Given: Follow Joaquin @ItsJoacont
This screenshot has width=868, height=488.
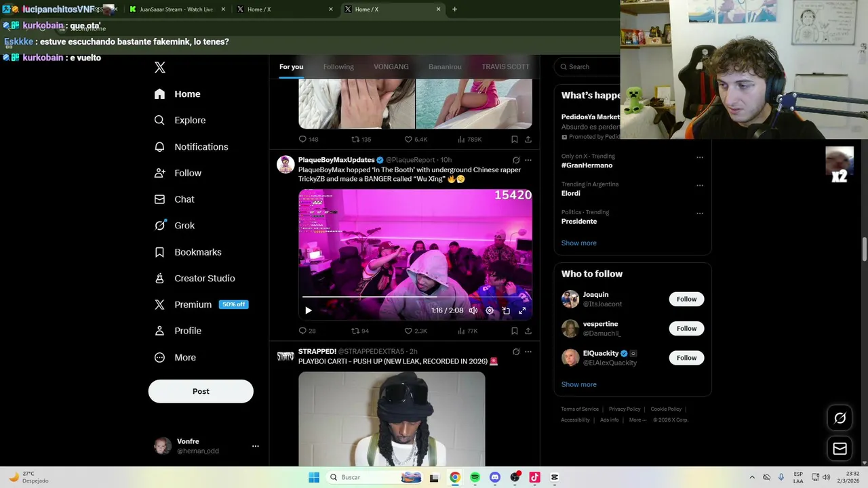Looking at the screenshot, I should (x=686, y=299).
